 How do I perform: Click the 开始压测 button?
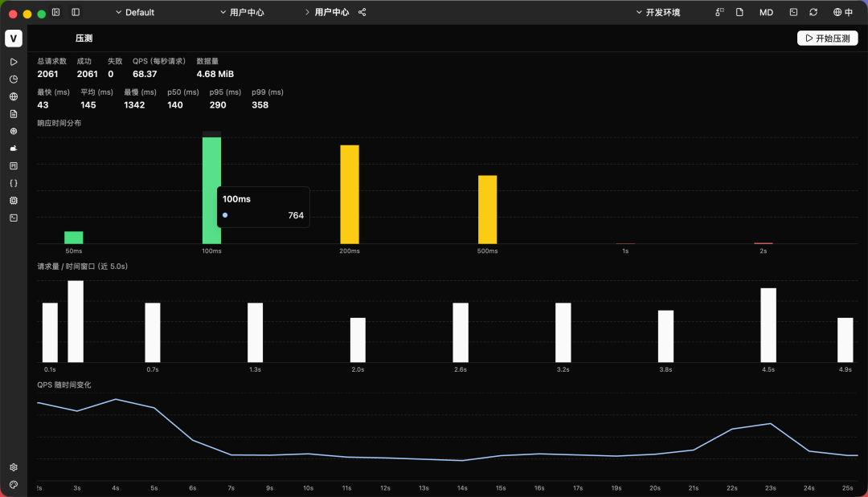[x=828, y=39]
